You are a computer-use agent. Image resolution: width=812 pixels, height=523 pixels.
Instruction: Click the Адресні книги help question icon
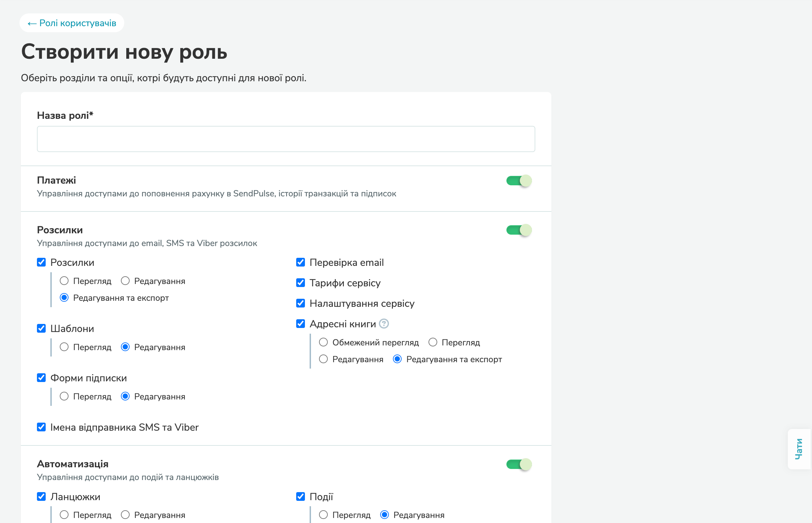pos(384,324)
